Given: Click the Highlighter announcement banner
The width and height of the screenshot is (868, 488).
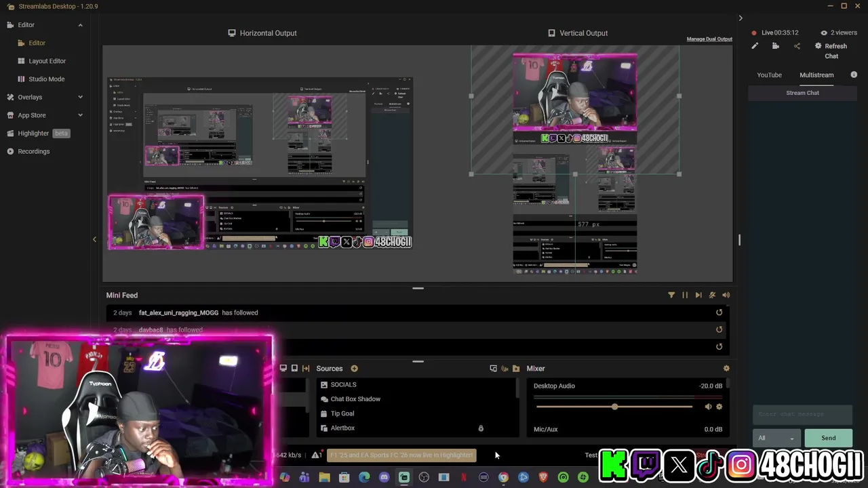Looking at the screenshot, I should (401, 455).
